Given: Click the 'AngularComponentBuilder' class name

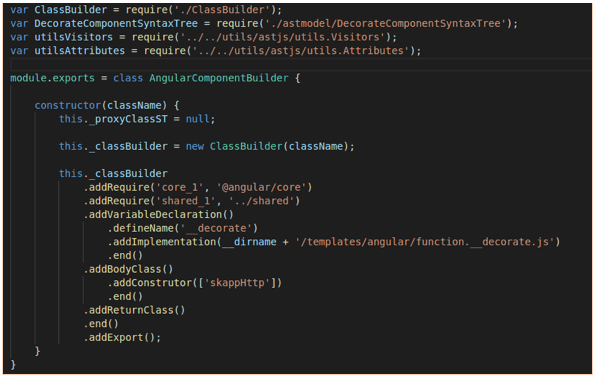Looking at the screenshot, I should pyautogui.click(x=219, y=78).
